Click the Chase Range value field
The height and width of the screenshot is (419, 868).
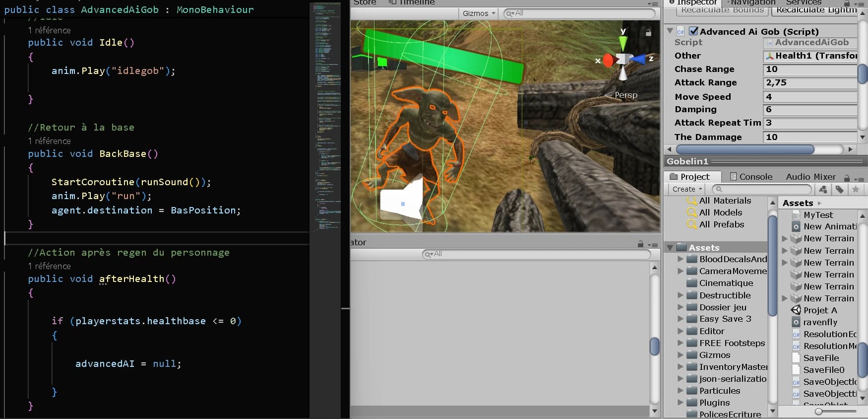(810, 69)
